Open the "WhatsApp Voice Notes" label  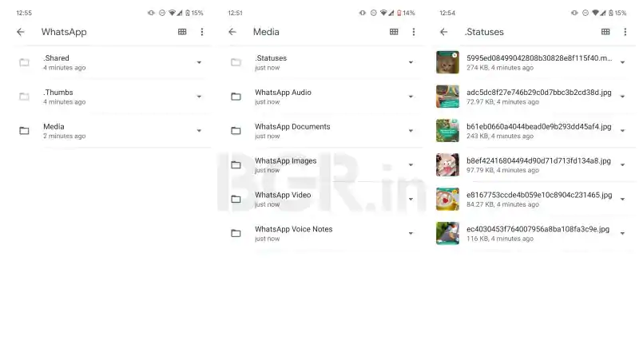[294, 229]
